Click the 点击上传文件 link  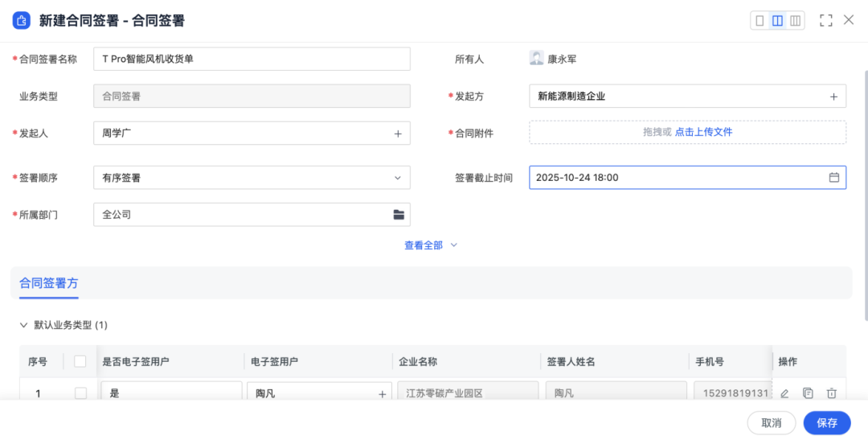[703, 132]
